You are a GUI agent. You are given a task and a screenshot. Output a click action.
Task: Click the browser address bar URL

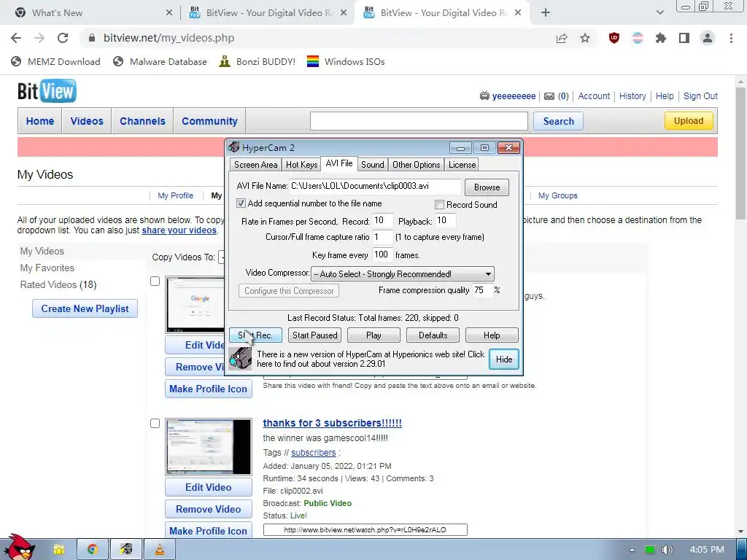pyautogui.click(x=169, y=38)
